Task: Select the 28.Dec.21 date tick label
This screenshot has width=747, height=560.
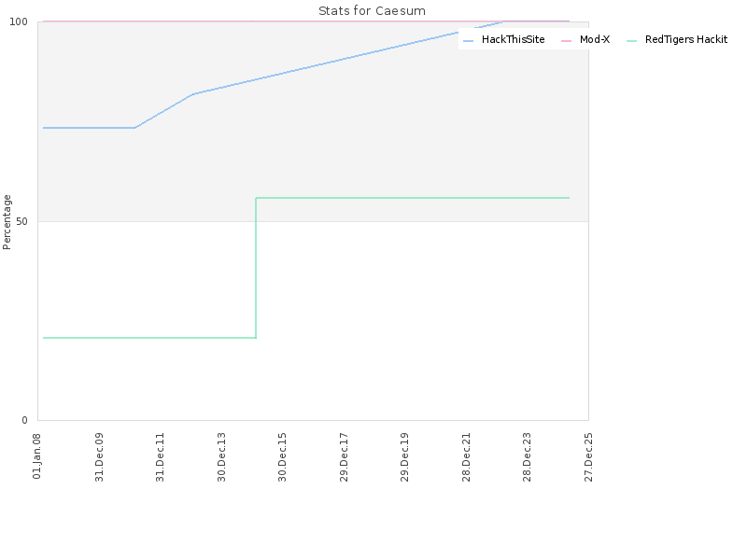Action: [x=466, y=457]
